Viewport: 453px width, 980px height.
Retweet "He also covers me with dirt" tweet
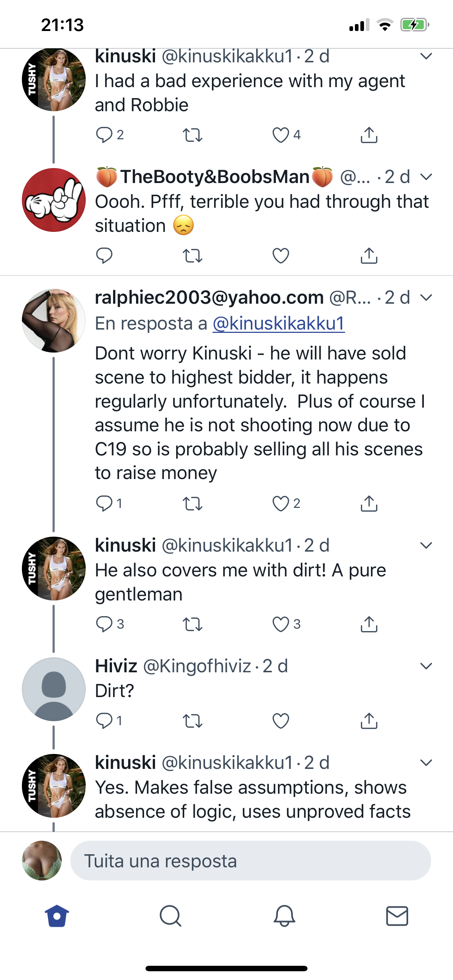(192, 624)
